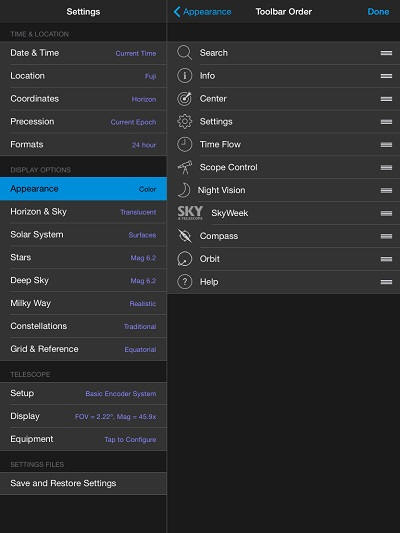400x533 pixels.
Task: Grab the reorder handle for Search row
Action: tap(386, 53)
